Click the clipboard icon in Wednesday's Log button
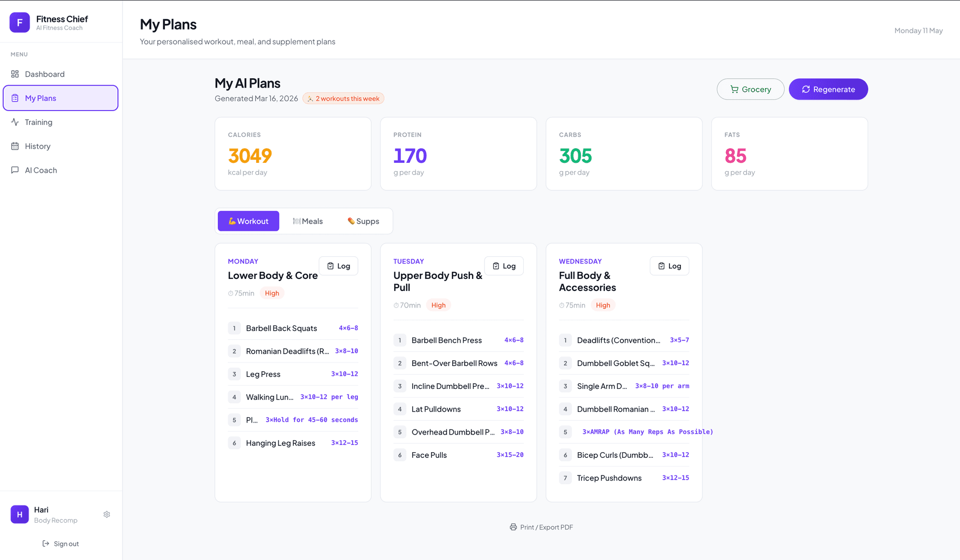 (x=661, y=266)
